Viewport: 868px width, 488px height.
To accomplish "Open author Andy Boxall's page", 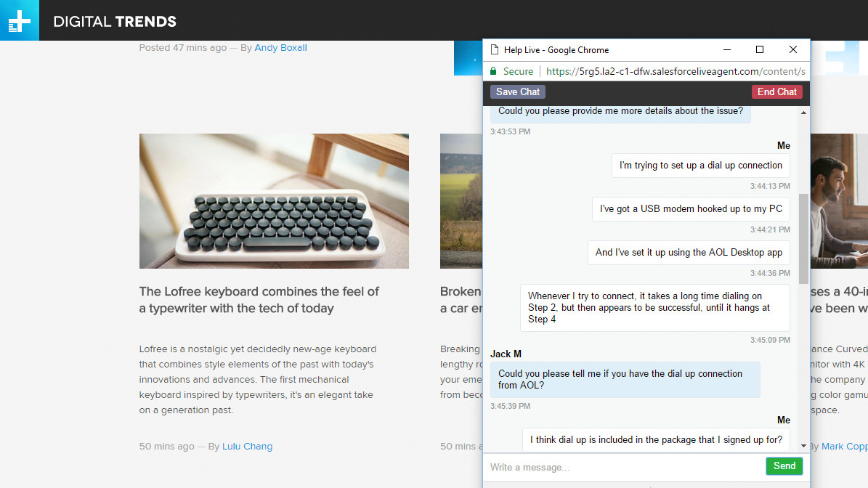I will coord(280,48).
